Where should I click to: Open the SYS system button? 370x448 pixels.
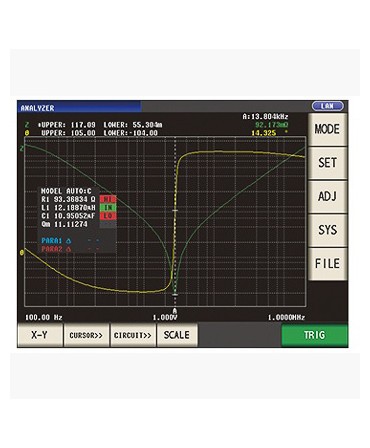(x=327, y=230)
